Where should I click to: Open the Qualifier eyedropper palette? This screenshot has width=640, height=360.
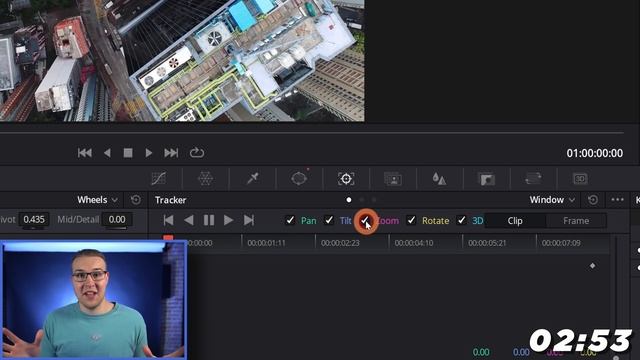click(x=253, y=179)
